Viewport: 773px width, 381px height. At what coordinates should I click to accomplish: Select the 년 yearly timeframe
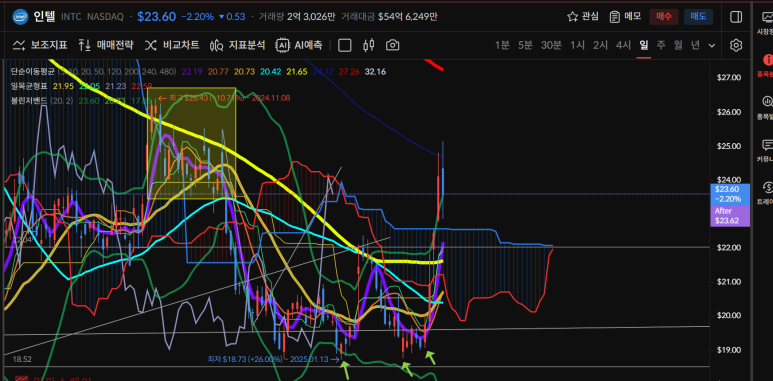click(695, 45)
